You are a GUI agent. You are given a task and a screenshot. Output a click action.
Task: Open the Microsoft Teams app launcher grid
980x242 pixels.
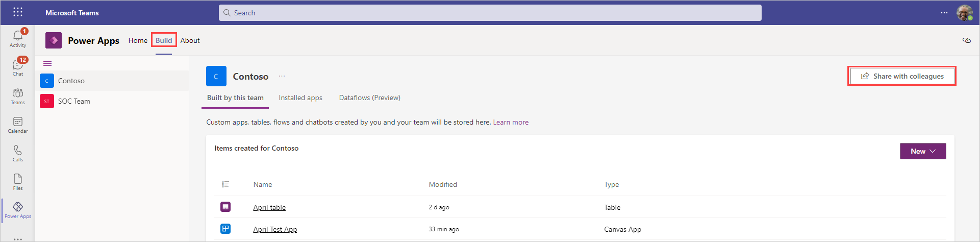pos(18,12)
